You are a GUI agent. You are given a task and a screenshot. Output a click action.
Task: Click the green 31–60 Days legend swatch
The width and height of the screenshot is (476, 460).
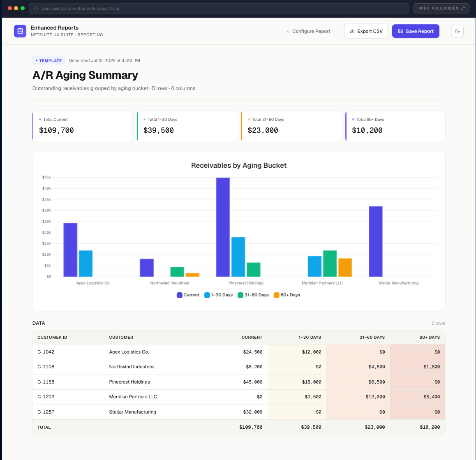point(240,295)
